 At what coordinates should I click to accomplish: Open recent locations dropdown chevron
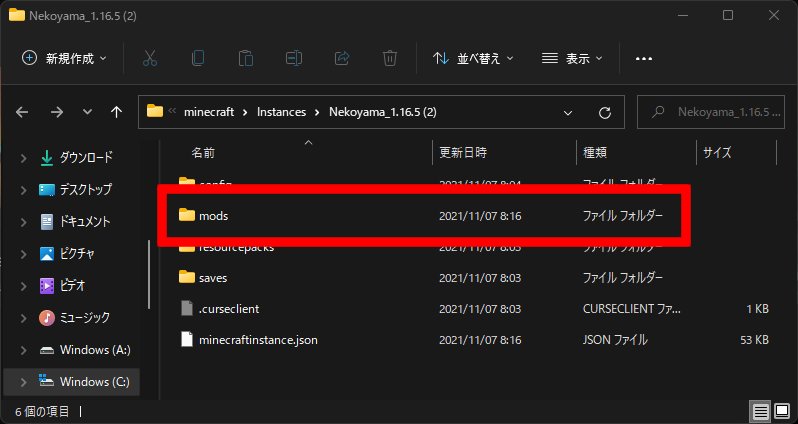click(88, 112)
